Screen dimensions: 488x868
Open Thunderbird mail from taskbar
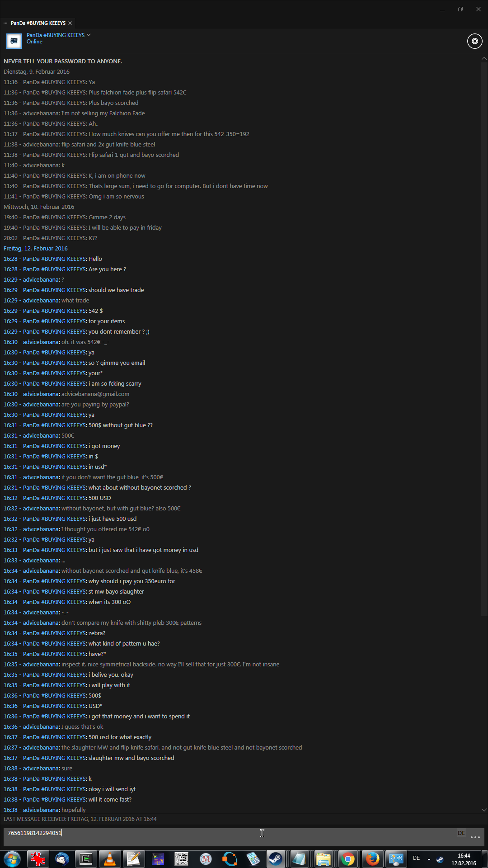click(62, 859)
